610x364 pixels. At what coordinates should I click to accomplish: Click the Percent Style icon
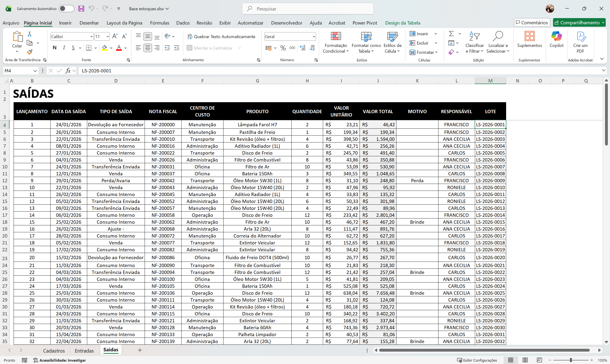coord(283,48)
